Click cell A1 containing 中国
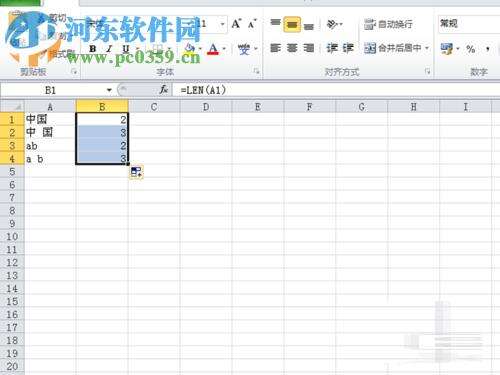The width and height of the screenshot is (500, 375). tap(50, 119)
